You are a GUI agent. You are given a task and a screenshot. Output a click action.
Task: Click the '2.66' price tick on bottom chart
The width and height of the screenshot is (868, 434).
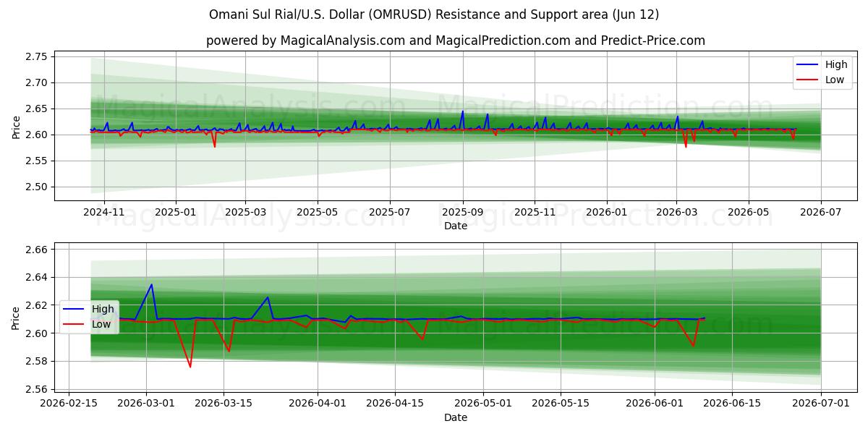click(38, 250)
